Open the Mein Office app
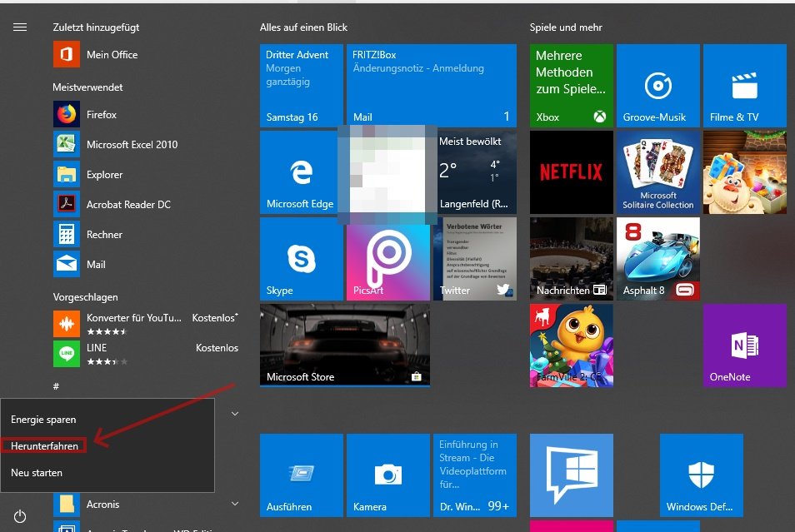The image size is (795, 532). 146,55
